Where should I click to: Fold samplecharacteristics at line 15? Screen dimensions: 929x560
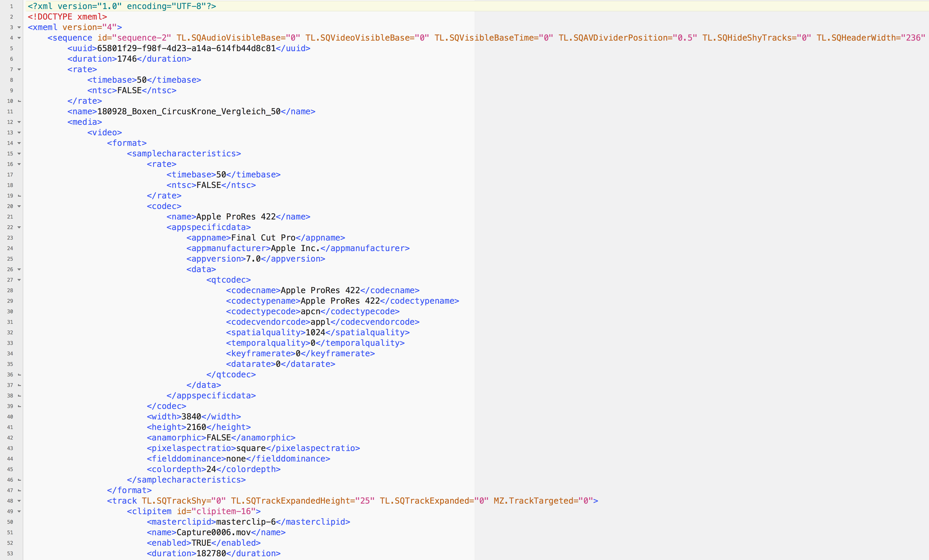tap(19, 154)
